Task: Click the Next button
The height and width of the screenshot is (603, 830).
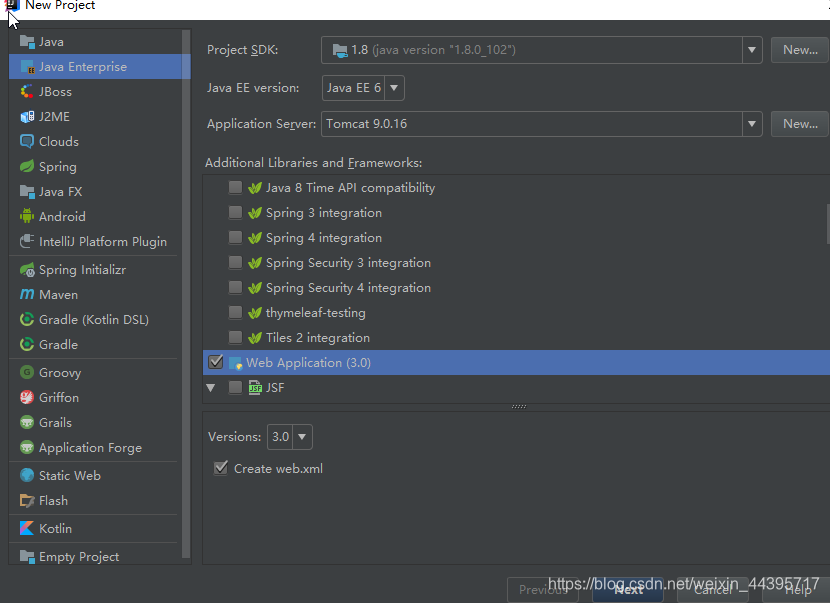Action: (x=628, y=590)
